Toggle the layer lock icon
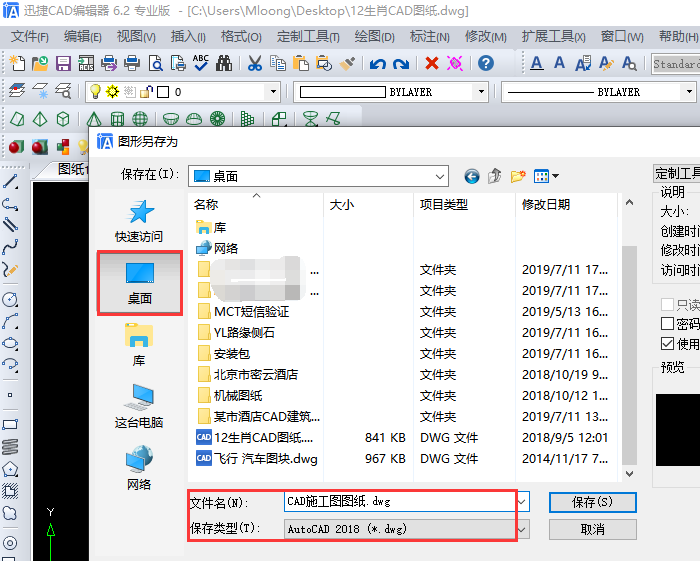The width and height of the screenshot is (700, 561). pos(146,91)
